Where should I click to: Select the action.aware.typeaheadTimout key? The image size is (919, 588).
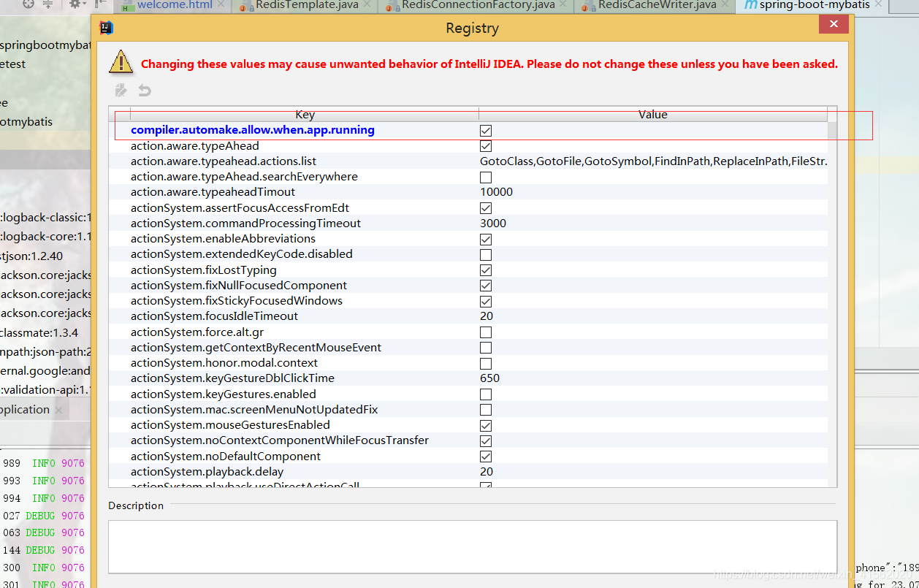coord(213,192)
